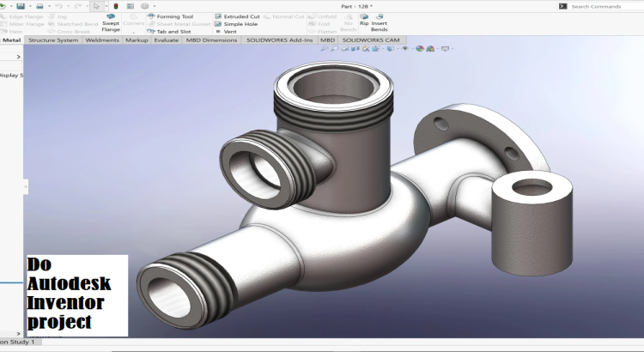Expand the chevron above Motion Study tab

click(x=18, y=333)
